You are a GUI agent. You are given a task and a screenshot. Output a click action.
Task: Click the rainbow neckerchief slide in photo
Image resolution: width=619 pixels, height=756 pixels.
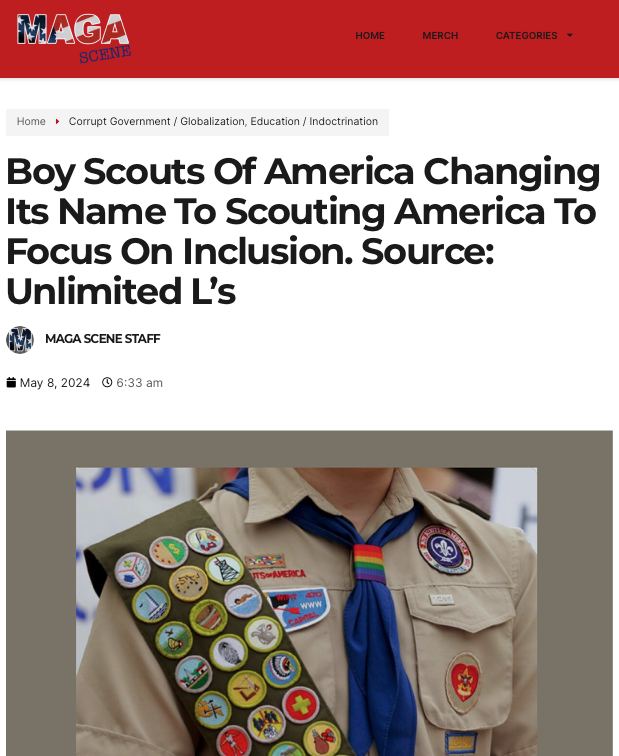click(x=369, y=564)
